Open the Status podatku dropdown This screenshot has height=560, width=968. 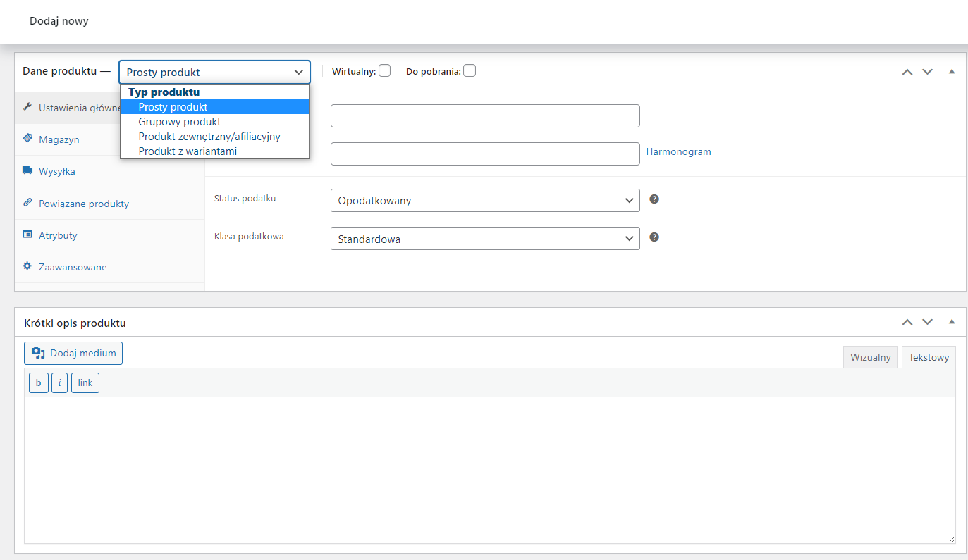[x=484, y=201]
